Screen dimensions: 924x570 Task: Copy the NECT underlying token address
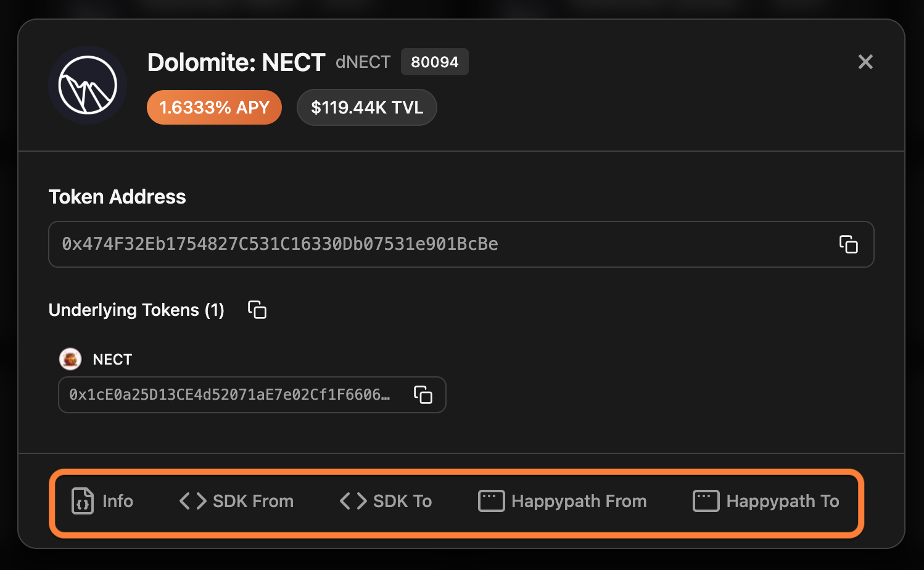[423, 395]
